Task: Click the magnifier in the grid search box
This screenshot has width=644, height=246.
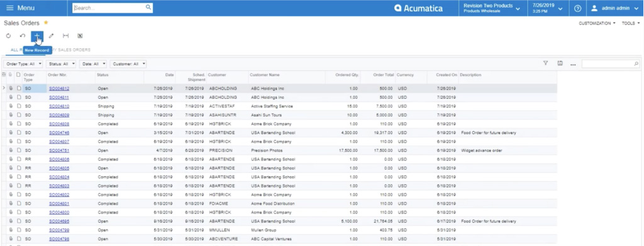Action: coord(636,64)
